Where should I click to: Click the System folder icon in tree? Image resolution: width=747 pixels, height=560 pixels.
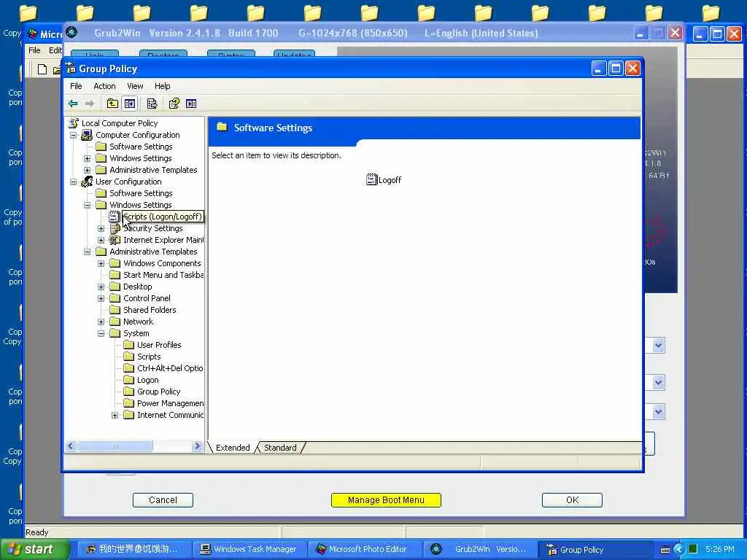(x=115, y=333)
